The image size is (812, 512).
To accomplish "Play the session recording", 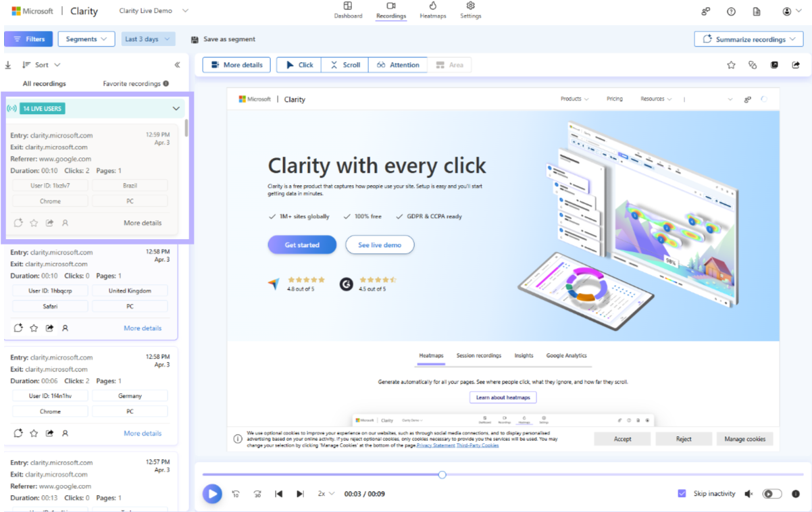I will 212,494.
